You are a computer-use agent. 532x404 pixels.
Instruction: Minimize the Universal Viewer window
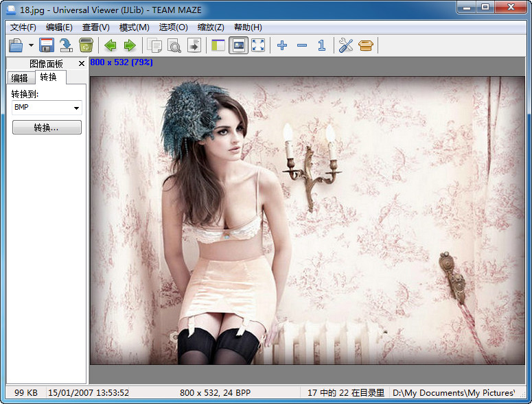click(x=466, y=8)
